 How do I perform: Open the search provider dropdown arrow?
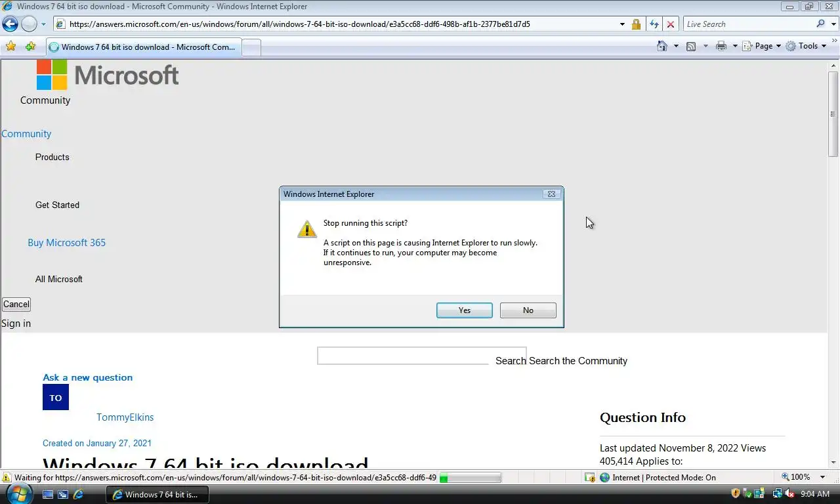[833, 24]
